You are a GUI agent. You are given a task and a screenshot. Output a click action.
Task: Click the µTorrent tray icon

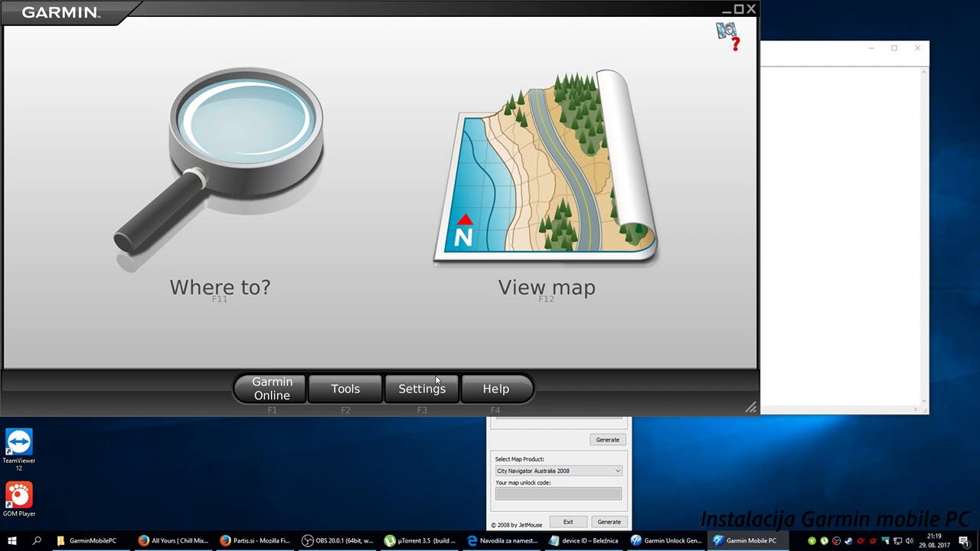pos(825,541)
